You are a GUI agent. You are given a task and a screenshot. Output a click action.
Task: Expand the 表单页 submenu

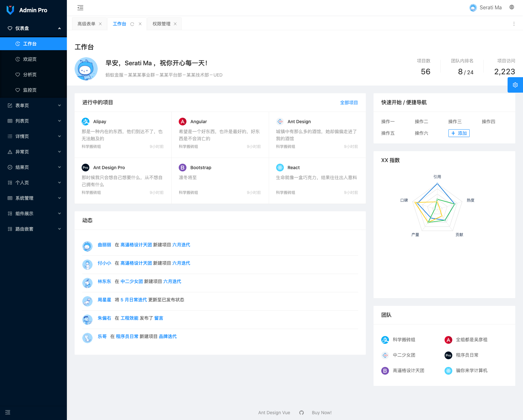pos(33,105)
